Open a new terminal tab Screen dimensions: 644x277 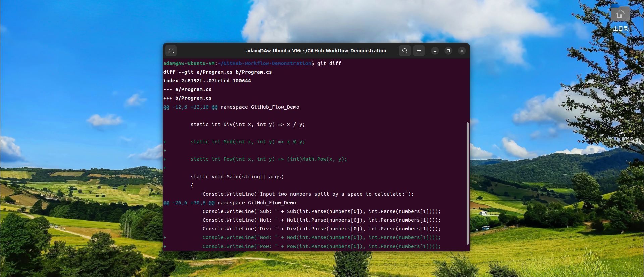coord(171,51)
